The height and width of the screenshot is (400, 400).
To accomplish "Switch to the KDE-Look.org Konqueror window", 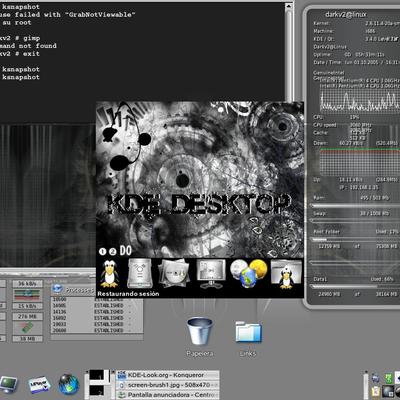I will click(x=168, y=375).
